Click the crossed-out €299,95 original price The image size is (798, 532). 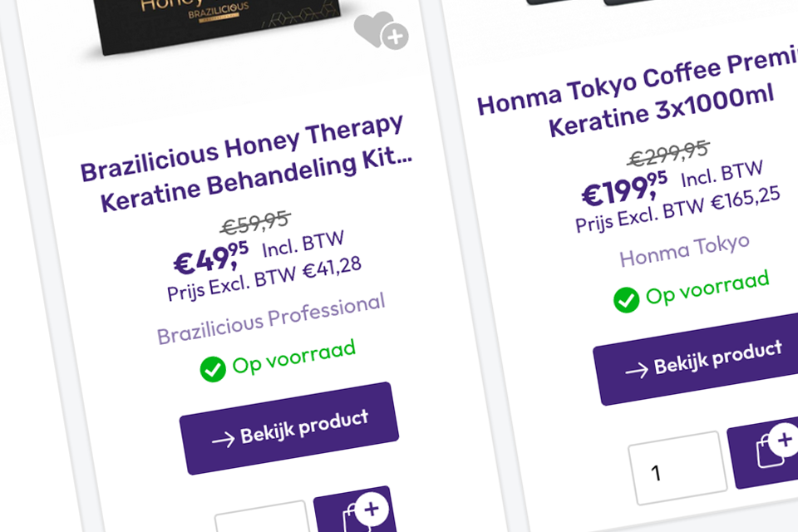pyautogui.click(x=667, y=153)
